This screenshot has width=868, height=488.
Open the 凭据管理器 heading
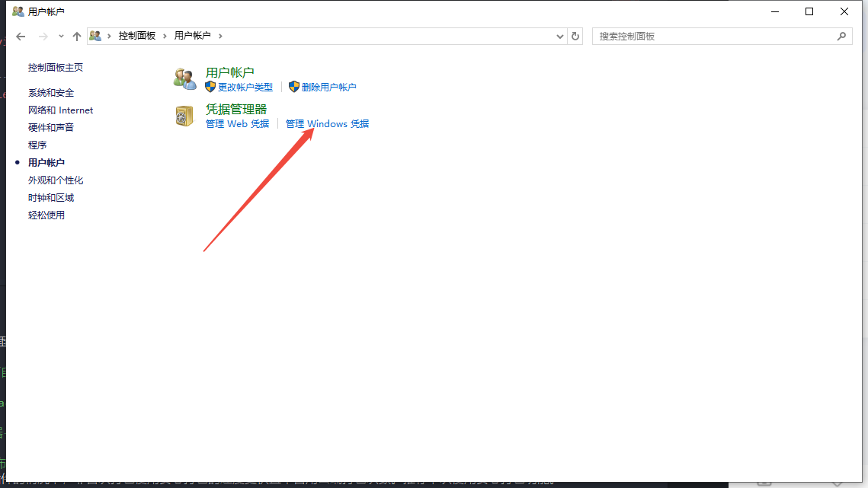235,110
